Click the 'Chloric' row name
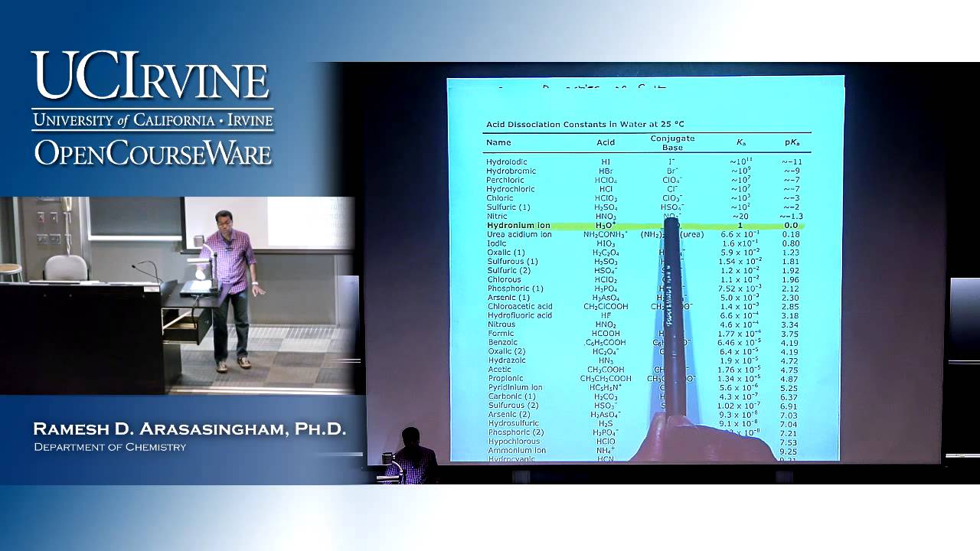 [x=500, y=198]
